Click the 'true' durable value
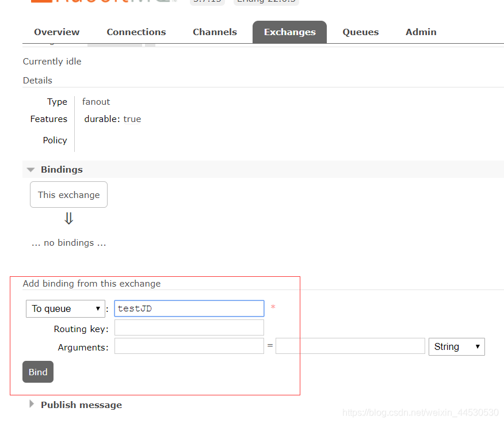Viewport: 504px width, 423px height. tap(132, 119)
